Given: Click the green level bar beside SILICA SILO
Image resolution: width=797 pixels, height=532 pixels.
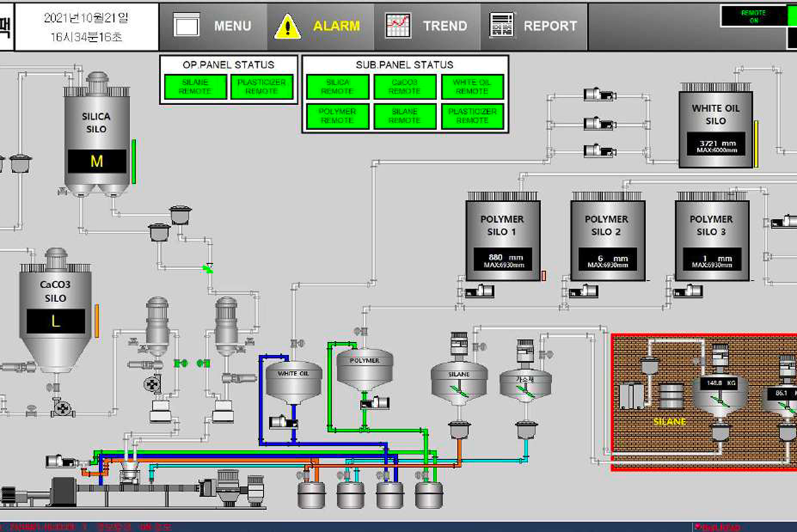Looking at the screenshot, I should click(x=134, y=162).
